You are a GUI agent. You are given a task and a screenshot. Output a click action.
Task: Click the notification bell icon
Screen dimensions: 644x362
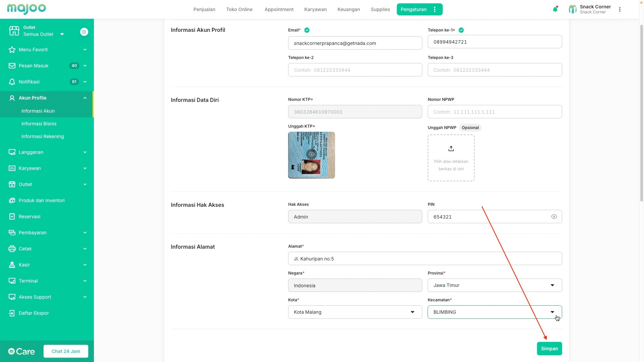555,9
